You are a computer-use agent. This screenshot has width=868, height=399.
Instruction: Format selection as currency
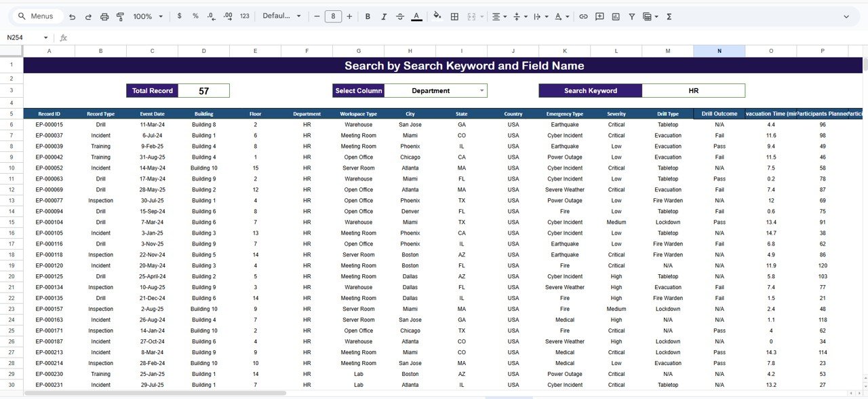pos(179,16)
